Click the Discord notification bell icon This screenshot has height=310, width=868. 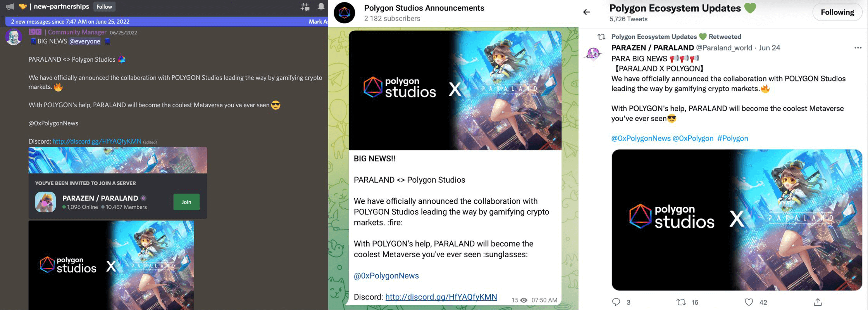tap(321, 7)
